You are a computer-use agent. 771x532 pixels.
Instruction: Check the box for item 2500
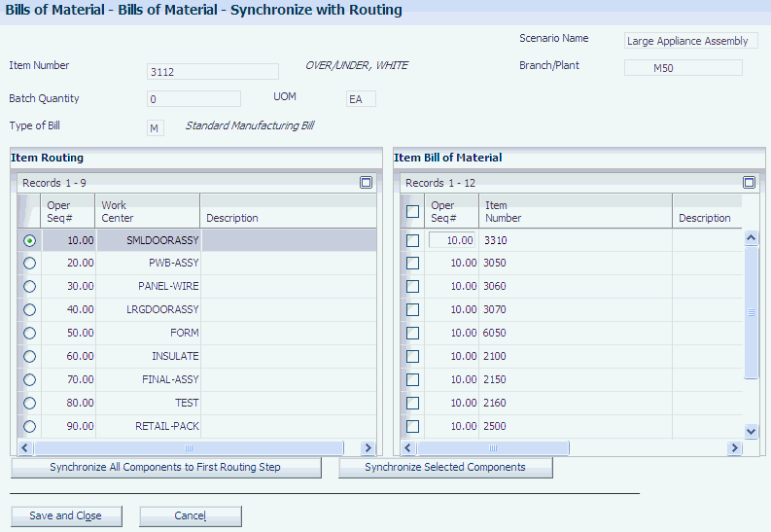tap(413, 426)
